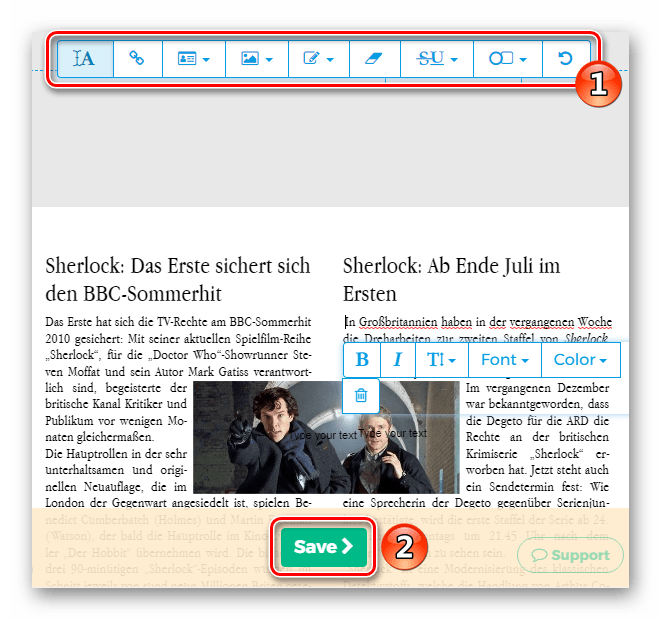Open the sign/annotate pencil dropdown
Screen dimensions: 661x620
(x=319, y=59)
